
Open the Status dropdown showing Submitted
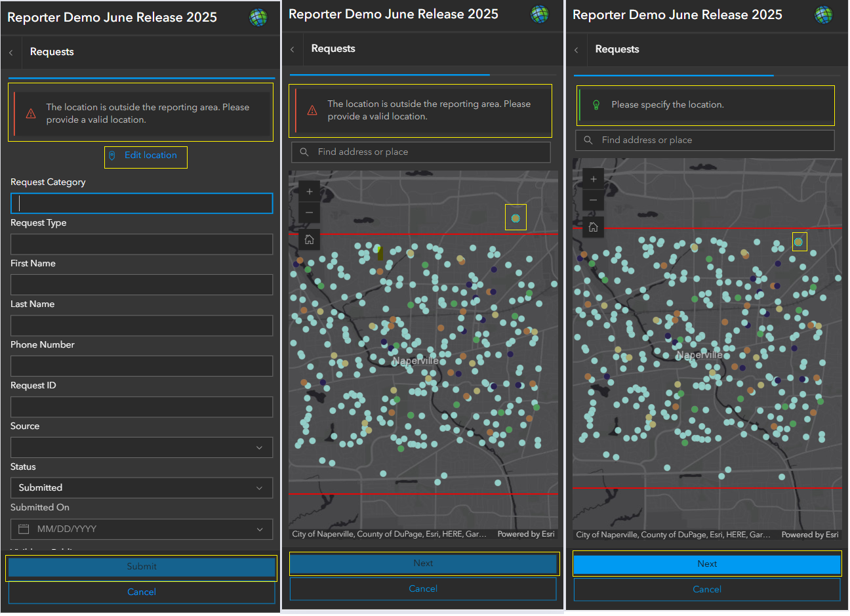click(142, 488)
